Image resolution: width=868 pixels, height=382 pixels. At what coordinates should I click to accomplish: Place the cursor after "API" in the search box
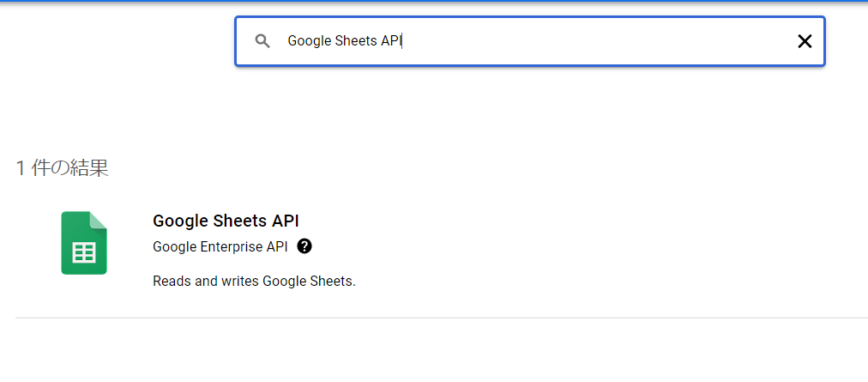click(x=402, y=41)
